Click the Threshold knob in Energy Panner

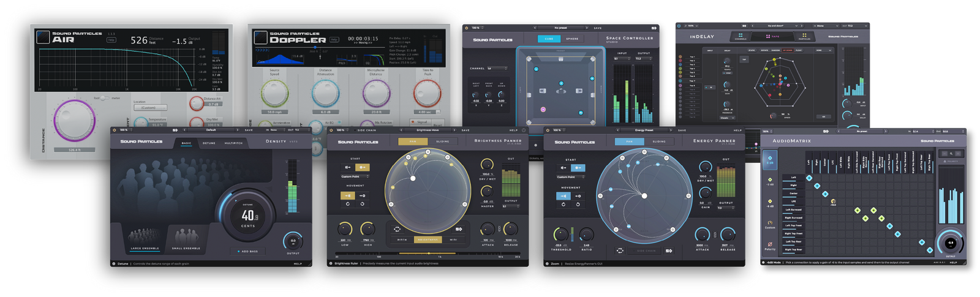coord(560,235)
